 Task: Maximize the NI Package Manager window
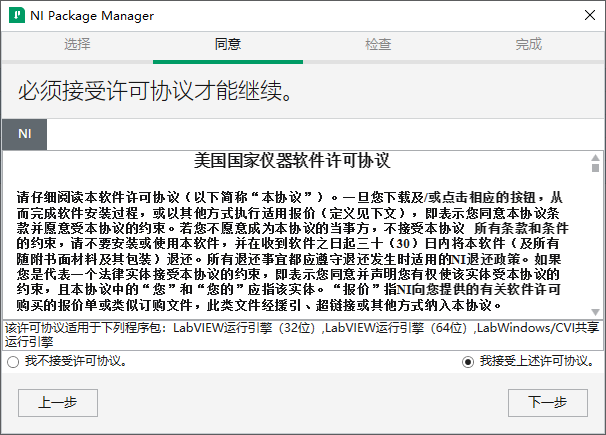[x=525, y=15]
